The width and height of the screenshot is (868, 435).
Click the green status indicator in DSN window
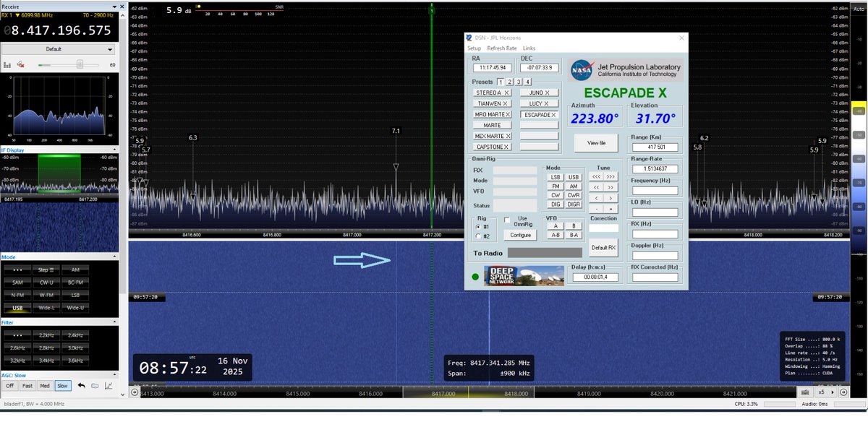point(475,277)
